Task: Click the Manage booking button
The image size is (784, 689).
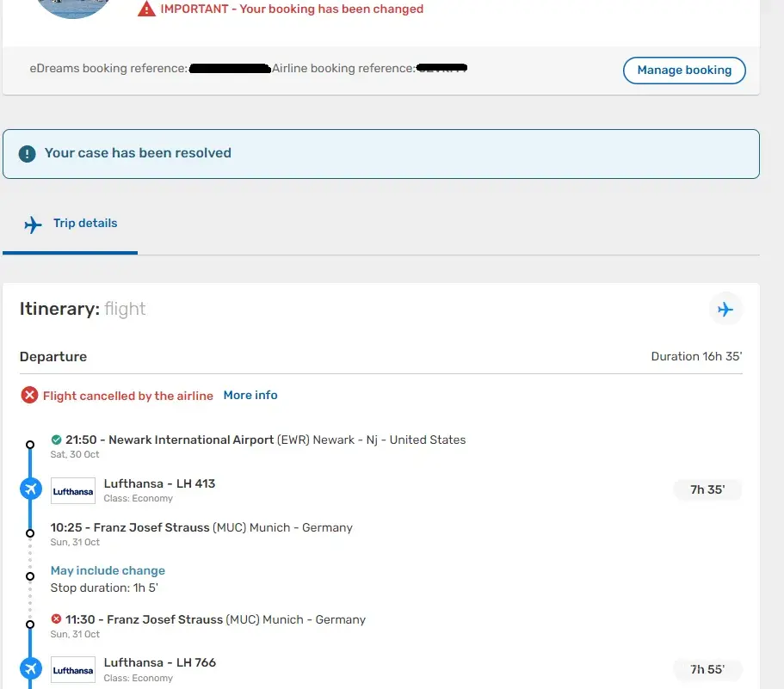Action: (x=684, y=71)
